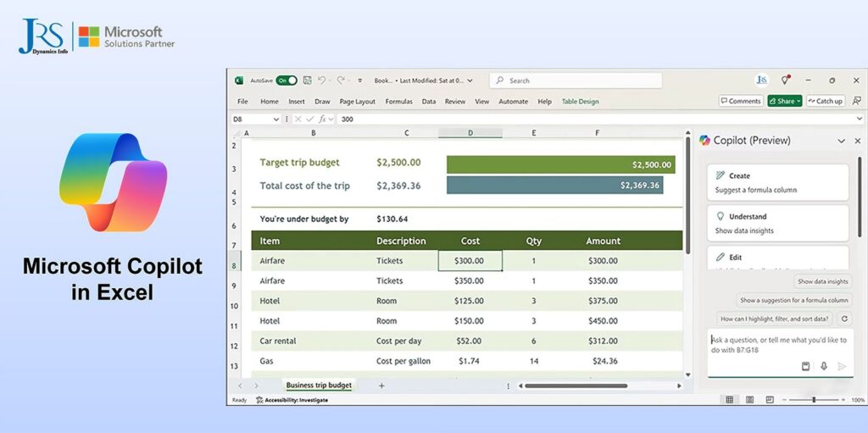Image resolution: width=868 pixels, height=433 pixels.
Task: Open the JRS account profile picture
Action: click(762, 80)
